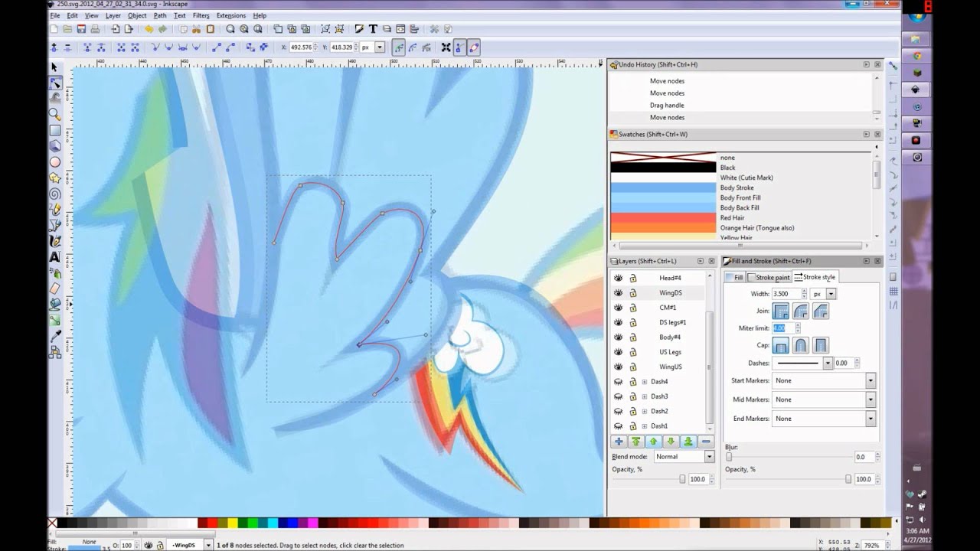Image resolution: width=980 pixels, height=551 pixels.
Task: Hide the WingDS layer
Action: point(619,292)
